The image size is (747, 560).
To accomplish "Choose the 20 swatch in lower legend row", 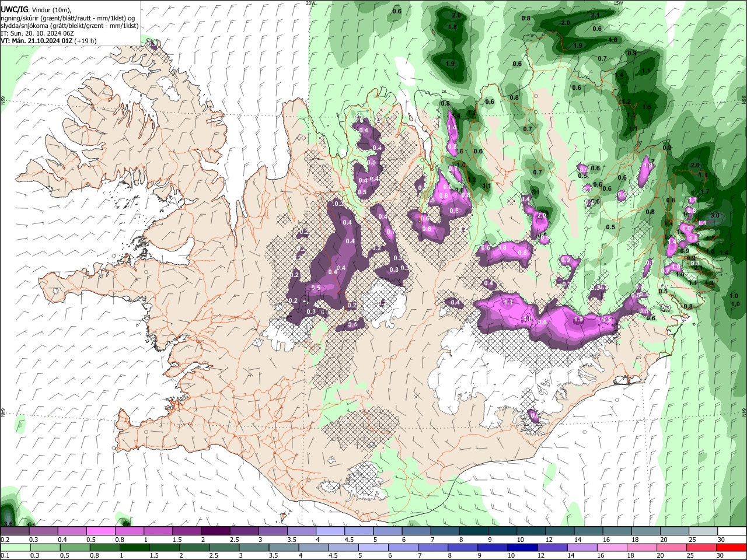I will (671, 548).
